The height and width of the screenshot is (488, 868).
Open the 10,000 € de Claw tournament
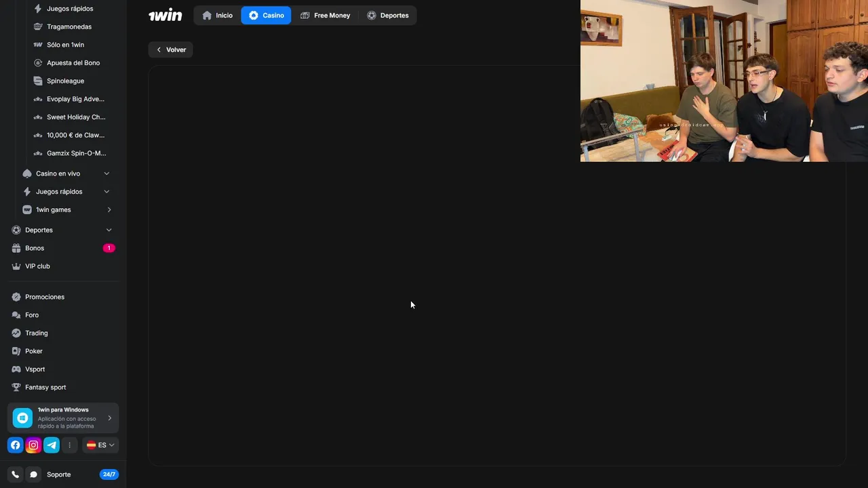75,135
